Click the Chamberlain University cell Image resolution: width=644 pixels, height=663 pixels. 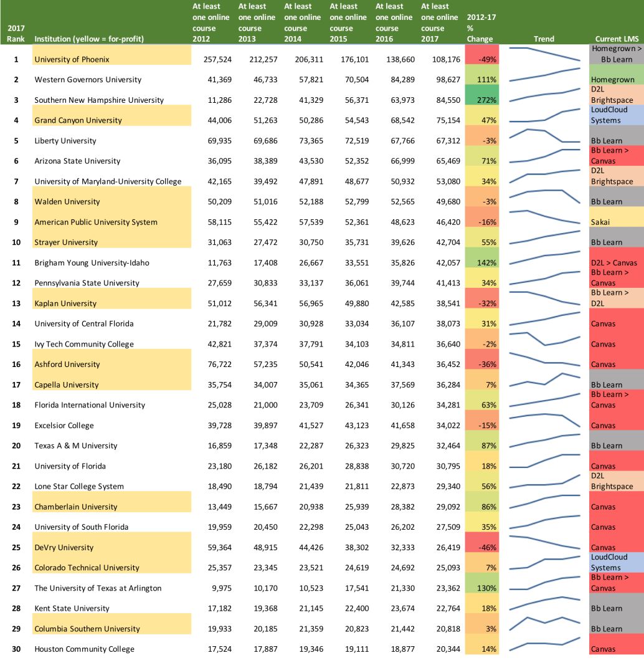pos(111,502)
